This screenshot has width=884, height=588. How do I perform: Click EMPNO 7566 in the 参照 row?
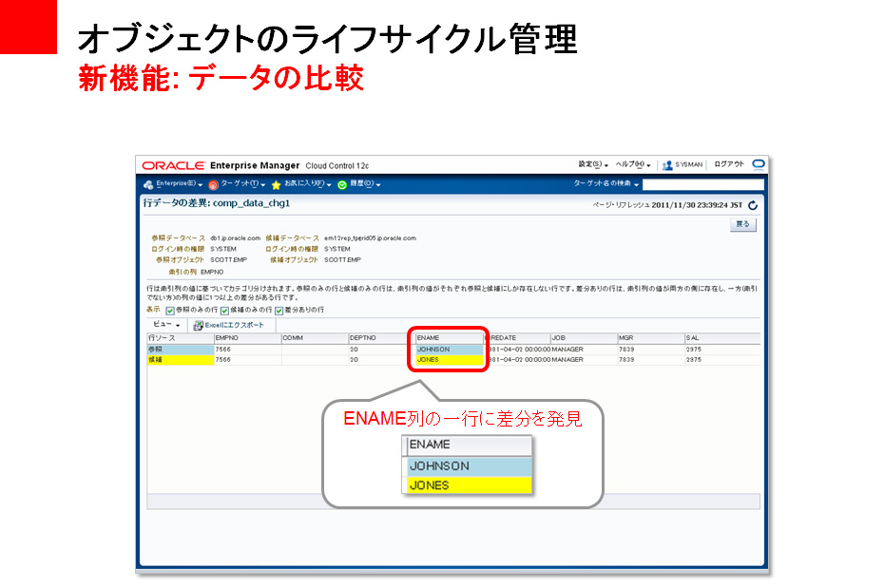[223, 350]
